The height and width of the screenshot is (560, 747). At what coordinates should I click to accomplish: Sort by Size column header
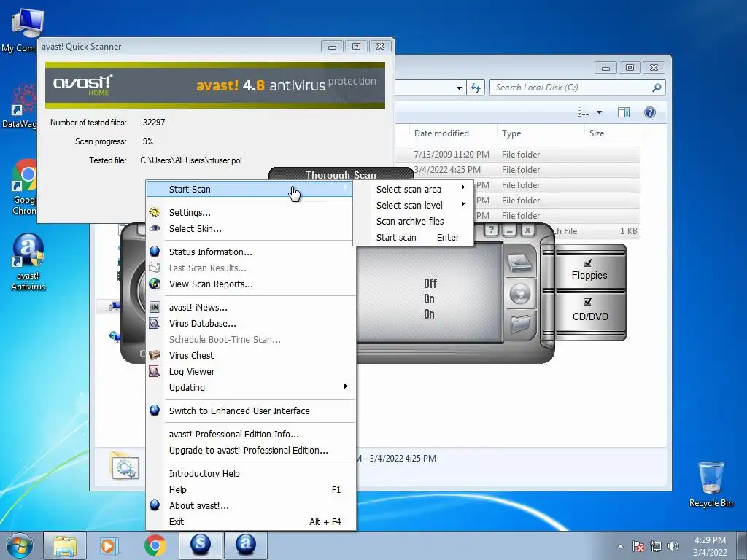coord(613,133)
